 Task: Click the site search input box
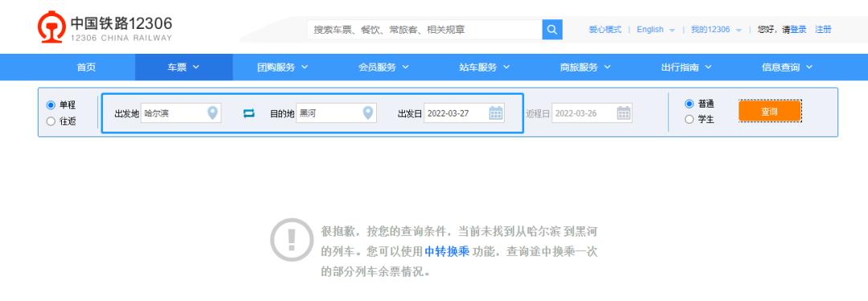(x=424, y=30)
